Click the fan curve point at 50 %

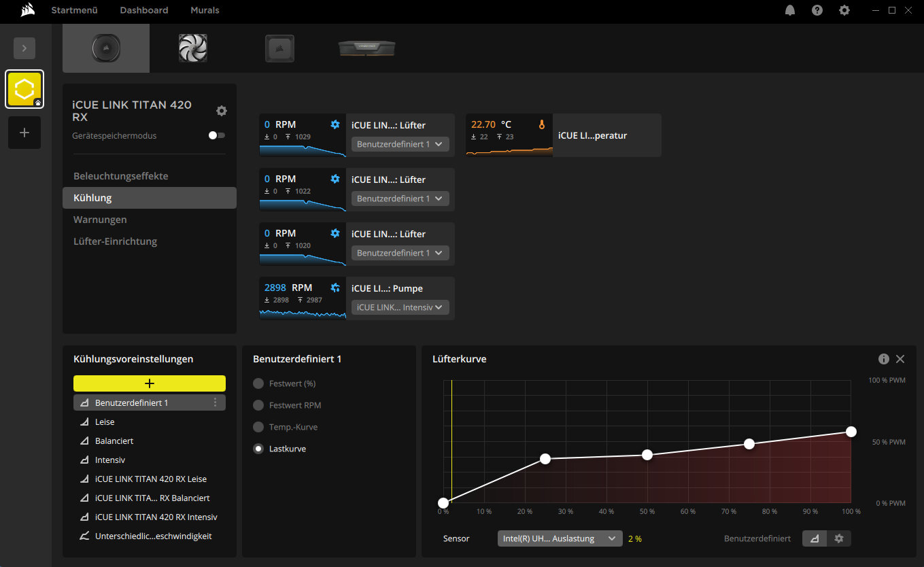coord(647,454)
